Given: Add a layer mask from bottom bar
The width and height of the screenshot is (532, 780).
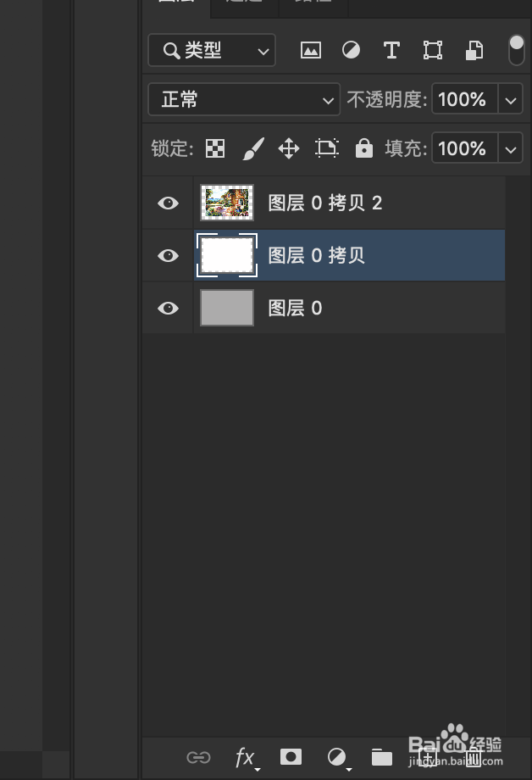Looking at the screenshot, I should point(291,756).
